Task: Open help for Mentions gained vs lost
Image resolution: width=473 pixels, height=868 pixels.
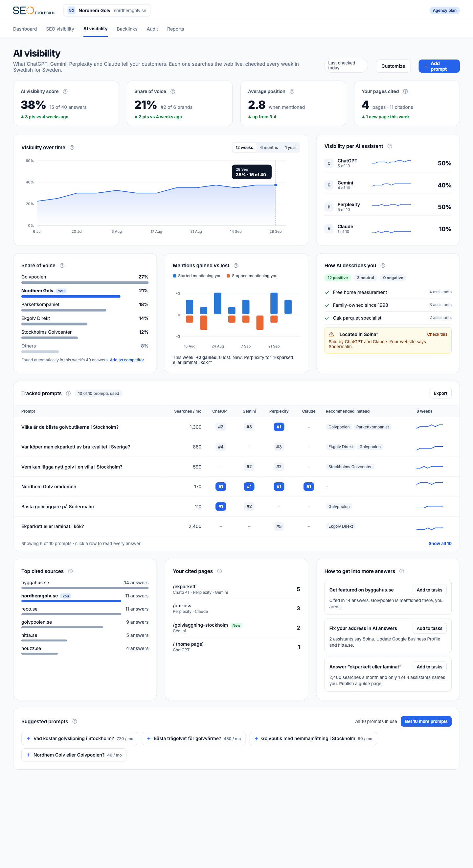Action: (x=236, y=265)
